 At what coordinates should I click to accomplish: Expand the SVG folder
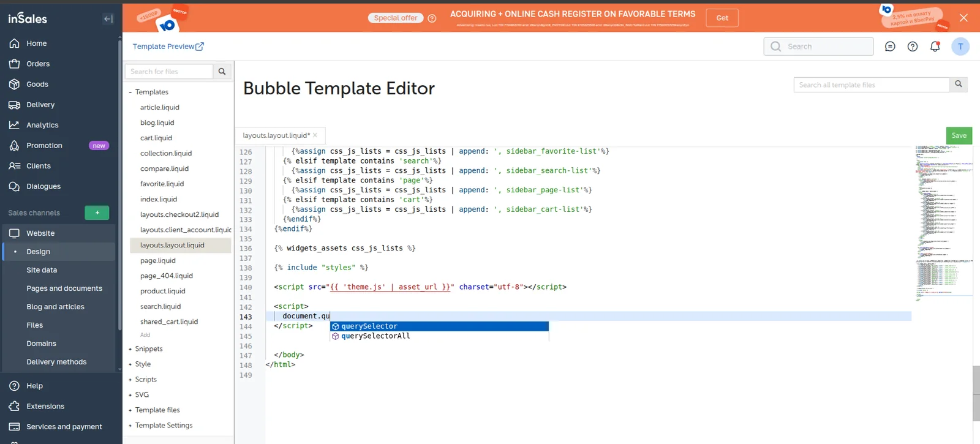130,395
